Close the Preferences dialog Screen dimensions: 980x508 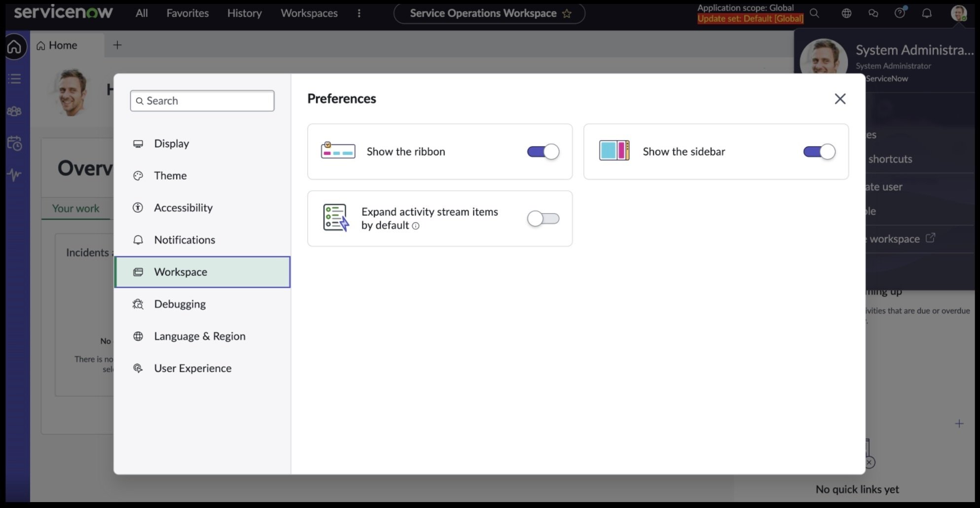tap(840, 99)
